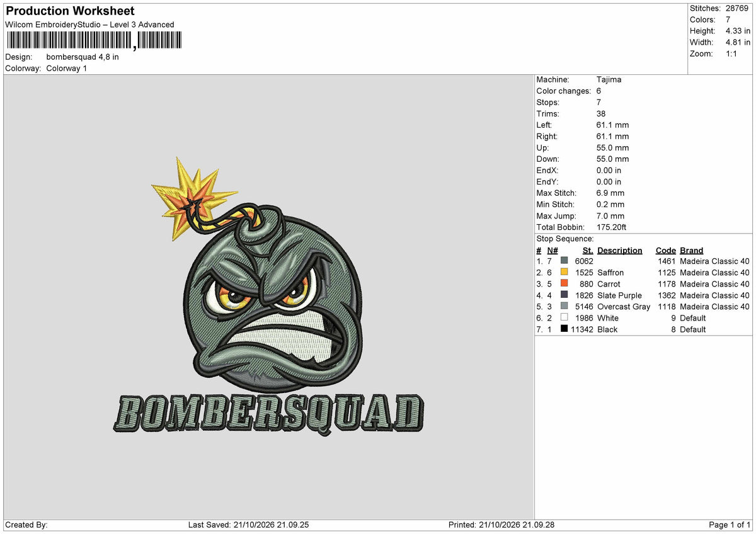Click the 'Brand' column header
756x534 pixels.
(692, 251)
